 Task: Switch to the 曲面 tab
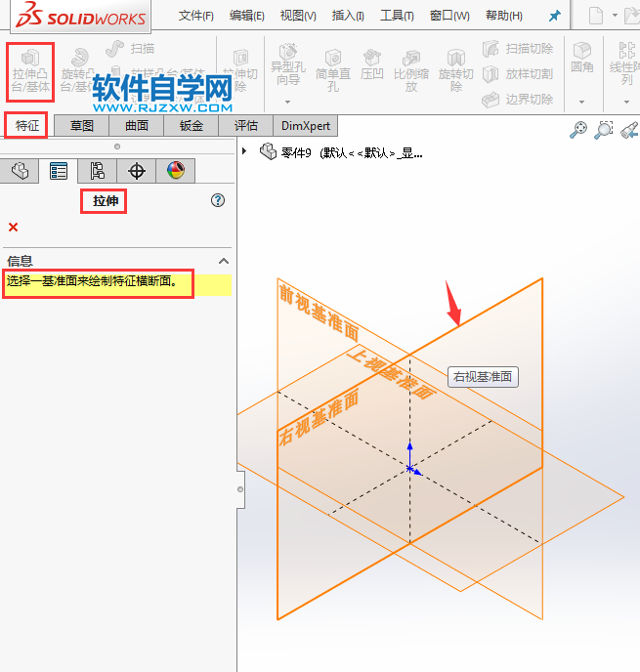pos(137,126)
